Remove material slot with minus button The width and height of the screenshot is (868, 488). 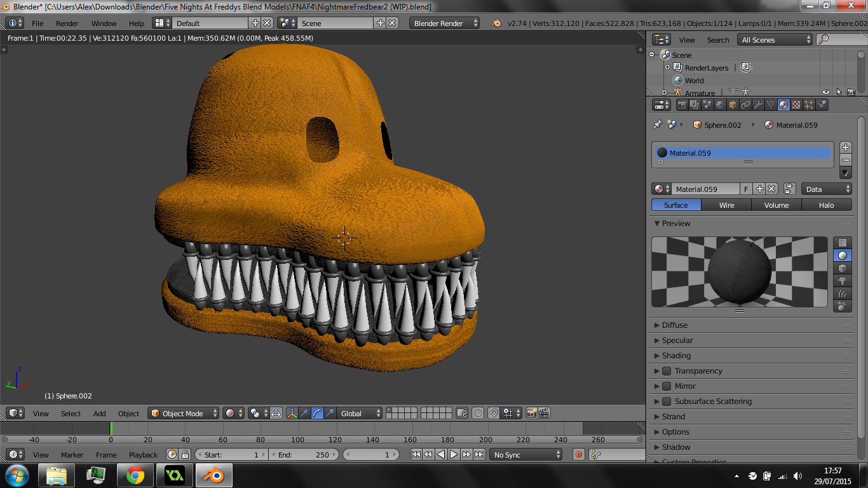click(x=846, y=160)
